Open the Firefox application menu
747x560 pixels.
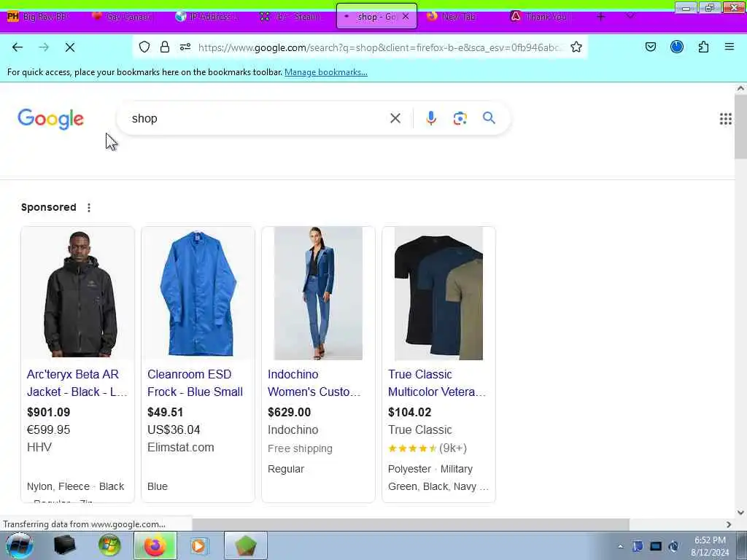tap(729, 47)
